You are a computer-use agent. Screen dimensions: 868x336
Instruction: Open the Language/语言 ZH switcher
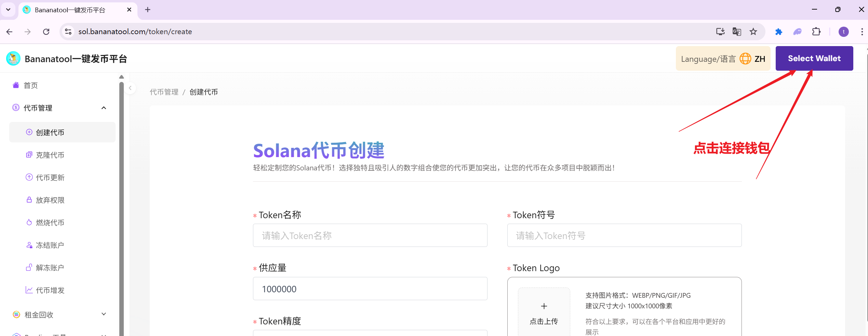[x=722, y=59]
